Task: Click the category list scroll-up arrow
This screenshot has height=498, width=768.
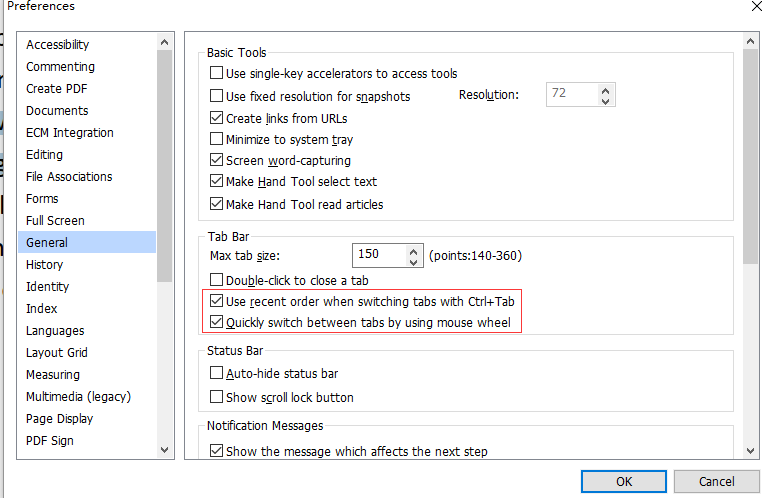Action: [x=165, y=43]
